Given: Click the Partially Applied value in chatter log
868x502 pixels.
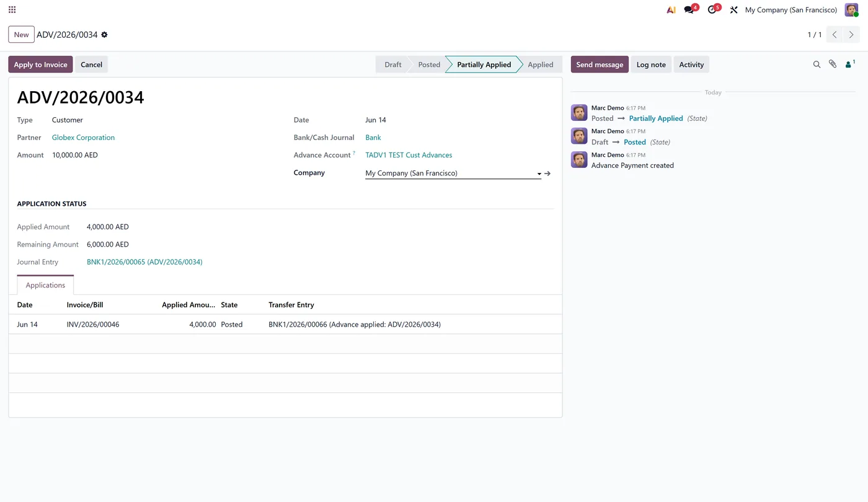Looking at the screenshot, I should point(656,118).
